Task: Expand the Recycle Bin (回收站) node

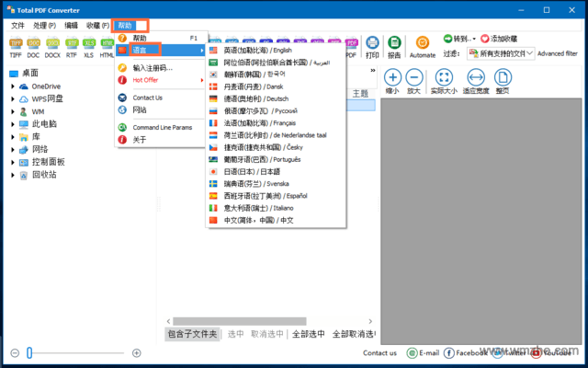Action: [x=13, y=175]
